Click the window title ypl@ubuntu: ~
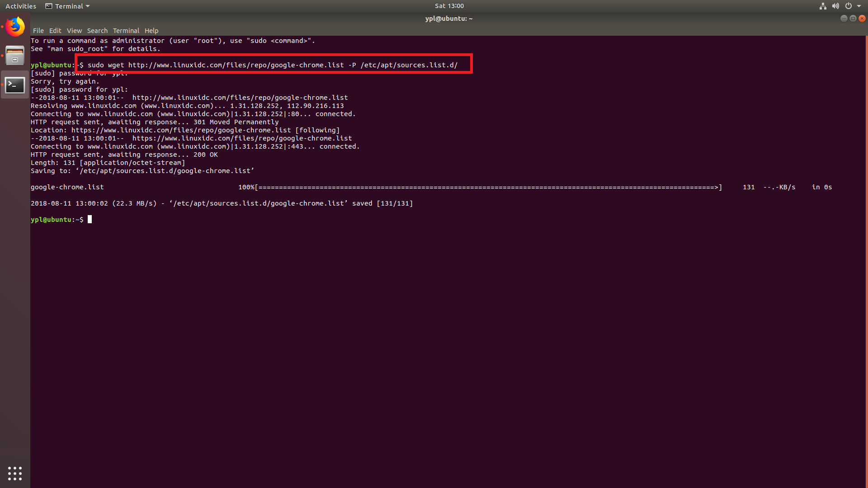Image resolution: width=868 pixels, height=488 pixels. point(448,19)
